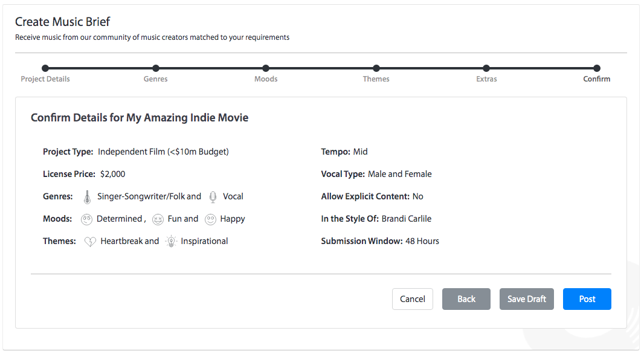Click the "Male and Female" vocal type value
644x354 pixels.
coord(399,174)
